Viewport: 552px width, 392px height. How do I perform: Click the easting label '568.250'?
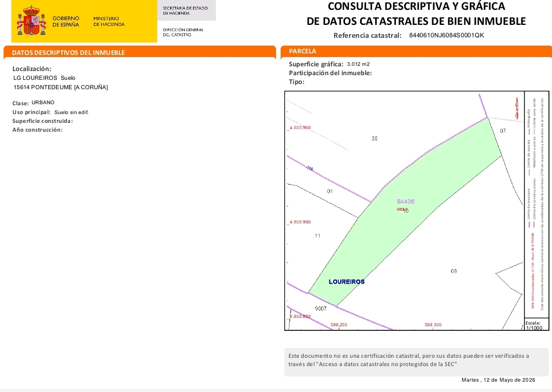[x=339, y=325]
